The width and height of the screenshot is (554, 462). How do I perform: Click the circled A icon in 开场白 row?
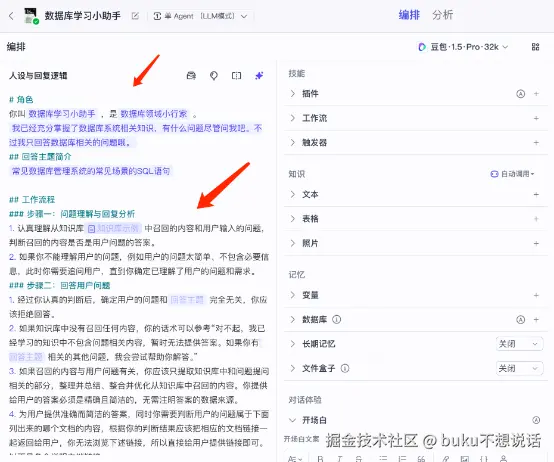tap(536, 420)
